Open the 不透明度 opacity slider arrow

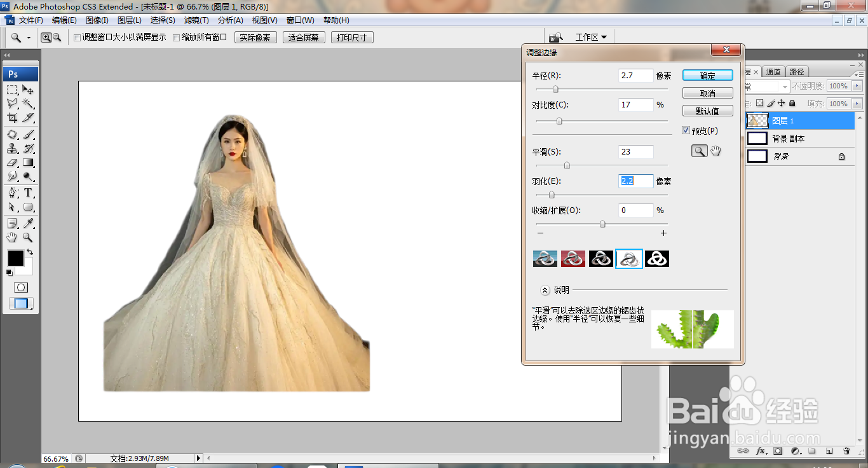pos(858,86)
